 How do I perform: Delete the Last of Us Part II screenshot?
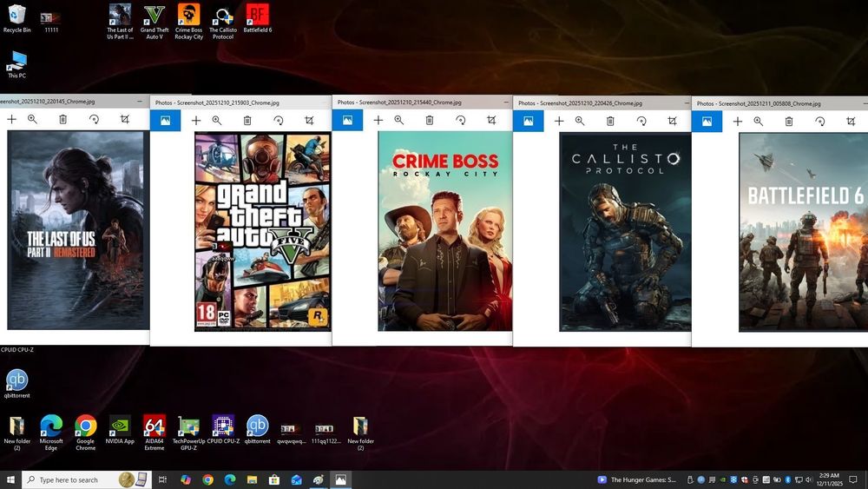click(x=63, y=120)
